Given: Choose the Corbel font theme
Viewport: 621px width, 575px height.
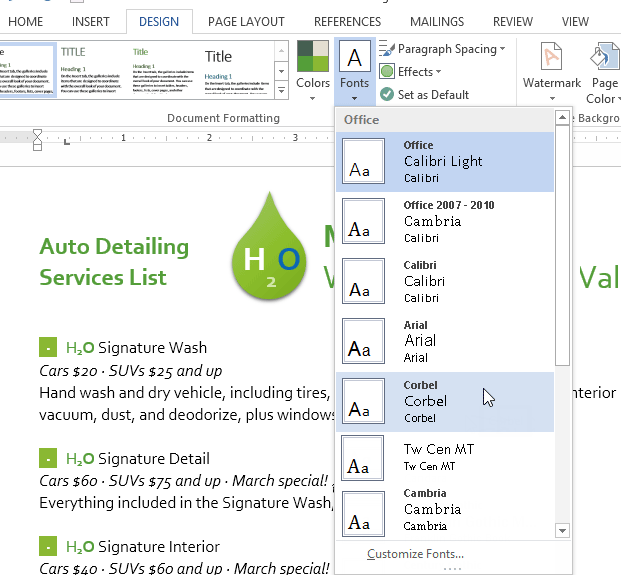Looking at the screenshot, I should tap(445, 402).
